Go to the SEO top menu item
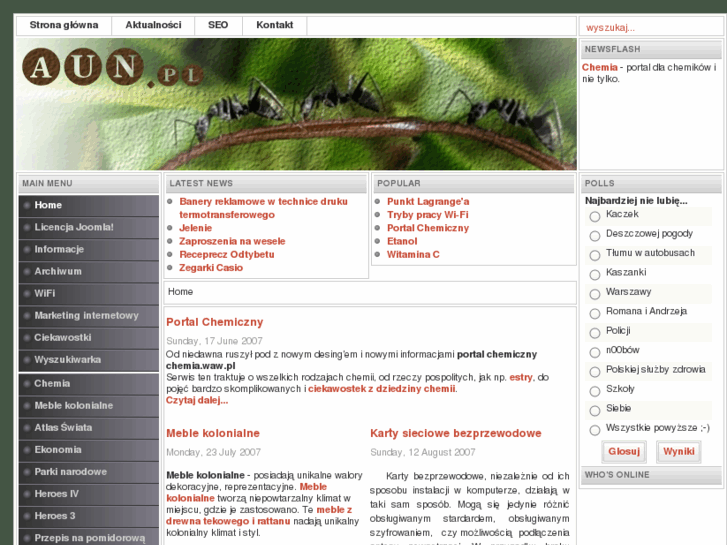727x545 pixels. click(218, 26)
